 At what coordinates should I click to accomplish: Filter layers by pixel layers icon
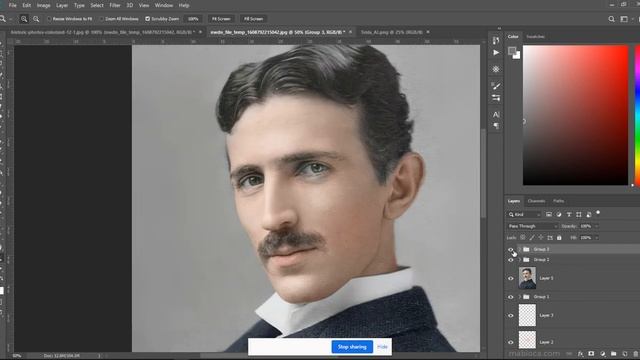coord(549,214)
